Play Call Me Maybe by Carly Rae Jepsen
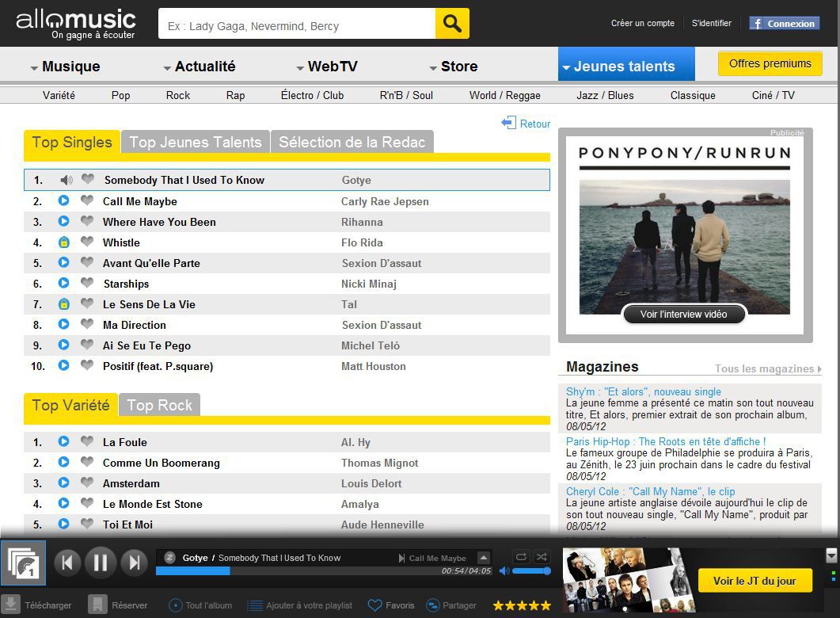Viewport: 840px width, 618px height. 64,200
